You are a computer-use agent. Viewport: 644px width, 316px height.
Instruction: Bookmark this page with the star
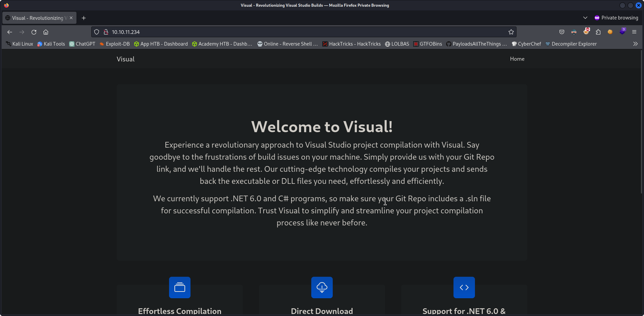[x=511, y=32]
